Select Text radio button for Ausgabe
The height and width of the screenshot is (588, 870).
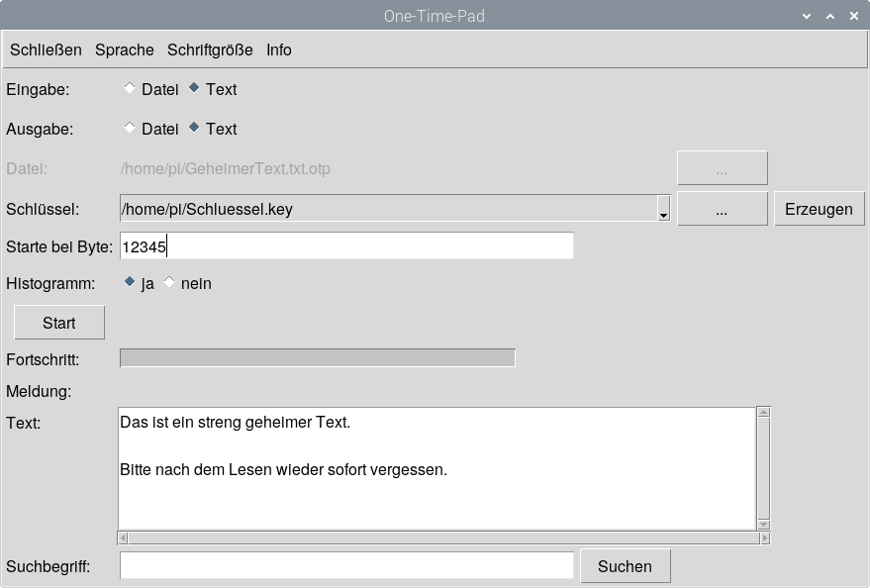coord(194,129)
